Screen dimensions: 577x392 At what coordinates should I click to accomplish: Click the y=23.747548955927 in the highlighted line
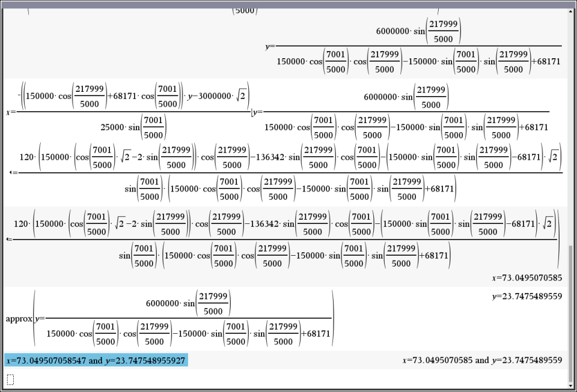point(144,360)
